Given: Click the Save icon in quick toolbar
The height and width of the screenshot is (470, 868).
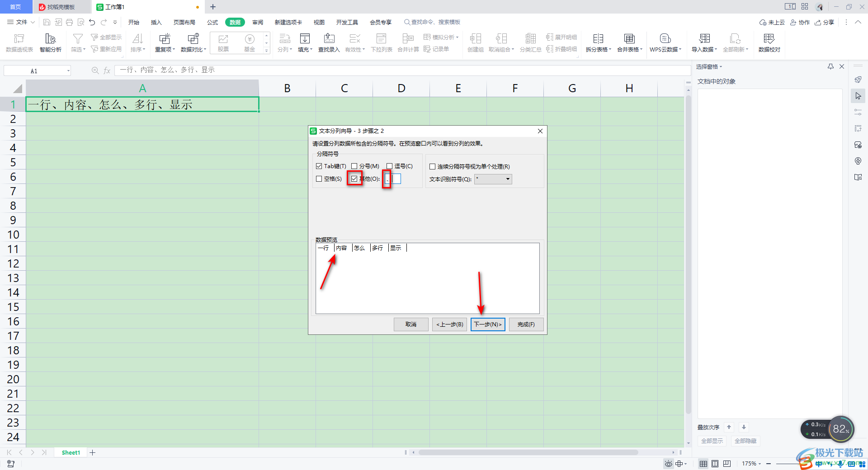Looking at the screenshot, I should [x=47, y=22].
